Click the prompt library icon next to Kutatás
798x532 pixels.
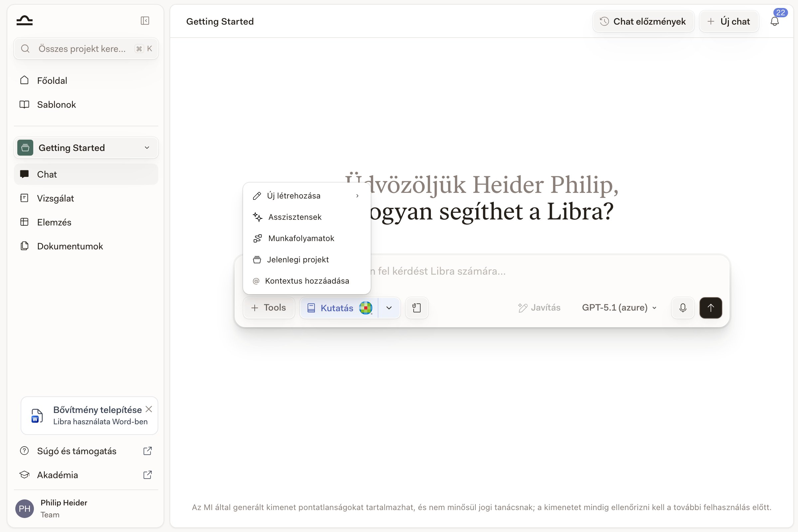click(417, 308)
